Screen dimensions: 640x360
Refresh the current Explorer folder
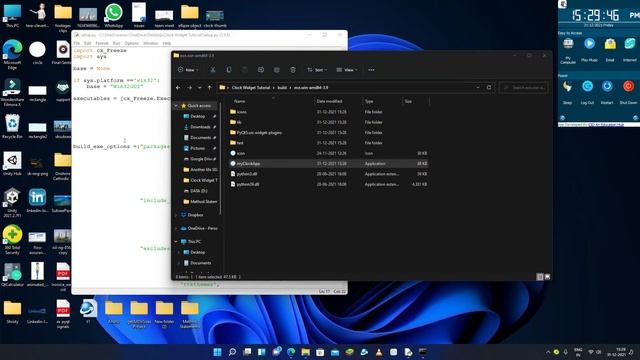[489, 87]
